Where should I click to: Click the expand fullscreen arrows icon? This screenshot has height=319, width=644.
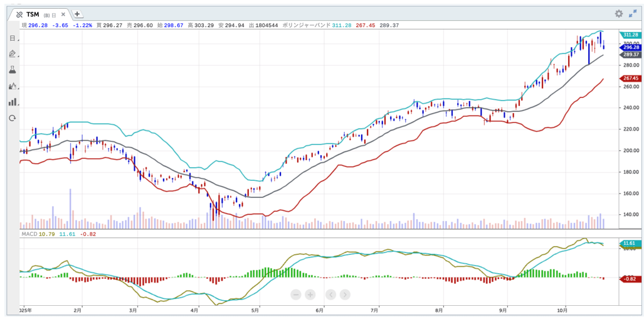(x=632, y=14)
